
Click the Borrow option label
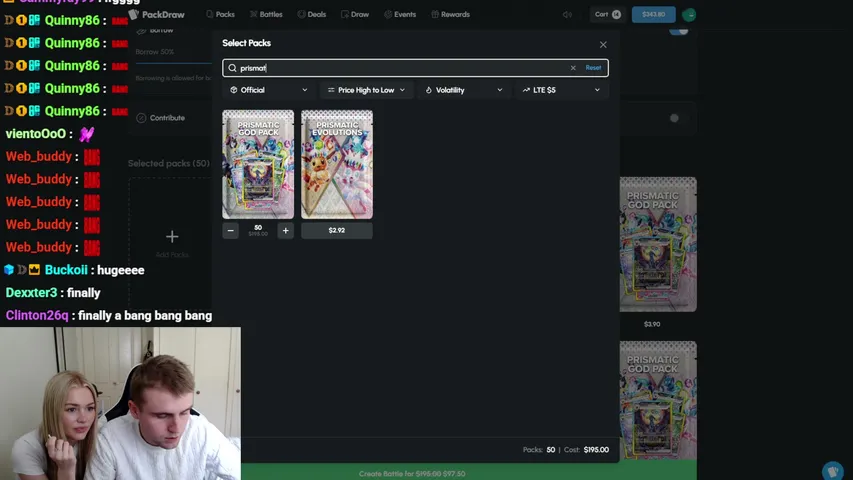coord(162,30)
